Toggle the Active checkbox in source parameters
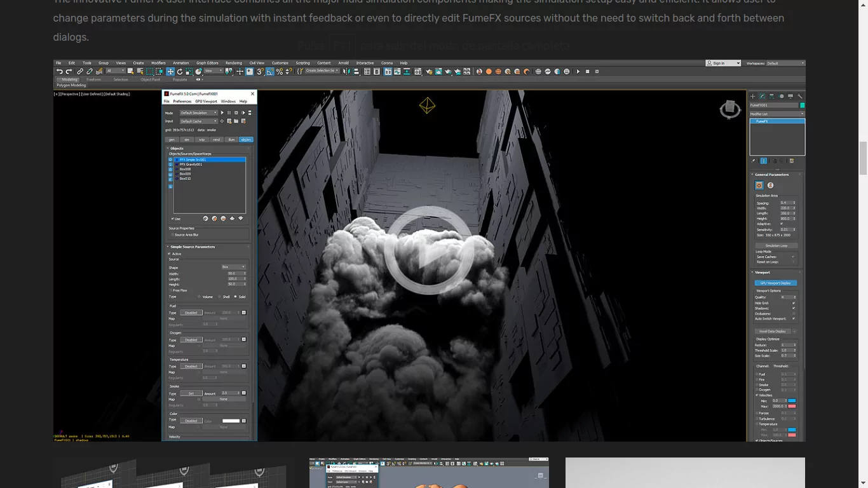868x488 pixels. [169, 254]
